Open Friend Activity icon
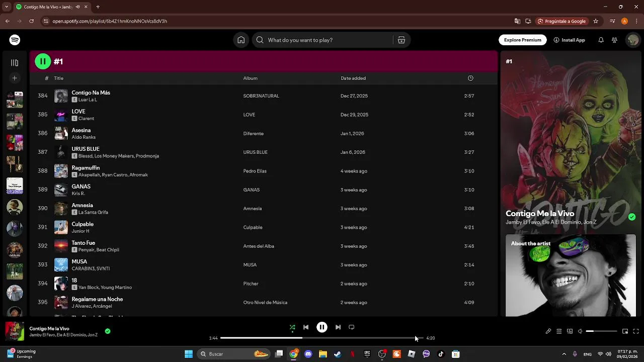The height and width of the screenshot is (362, 644). coord(614,40)
